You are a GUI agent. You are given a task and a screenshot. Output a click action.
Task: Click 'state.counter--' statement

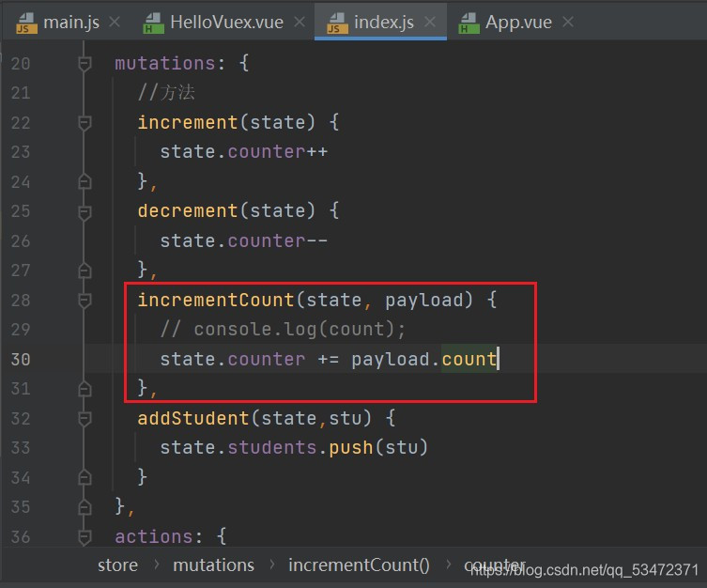(x=244, y=240)
